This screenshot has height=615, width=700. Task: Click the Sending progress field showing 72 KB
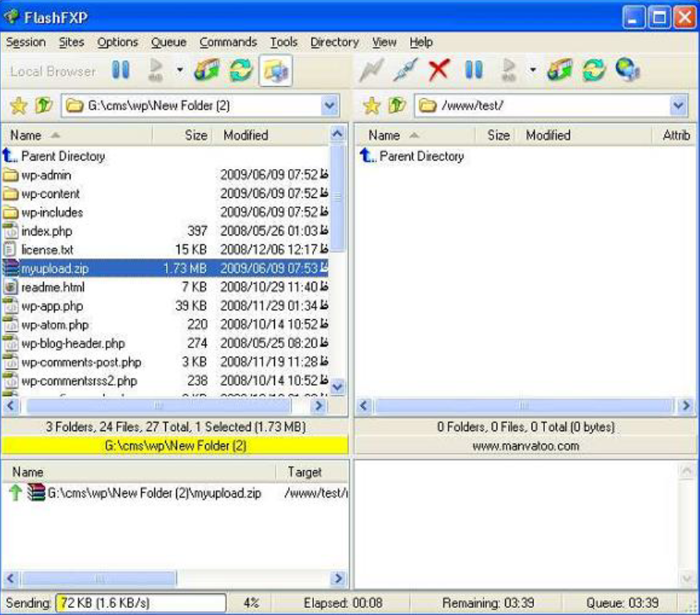point(141,603)
